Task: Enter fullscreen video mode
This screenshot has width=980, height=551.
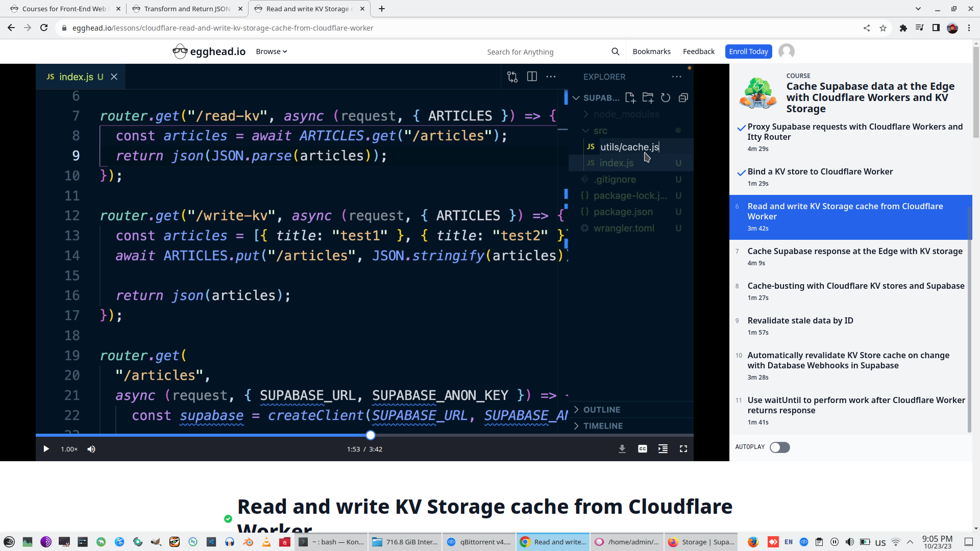Action: (x=683, y=449)
